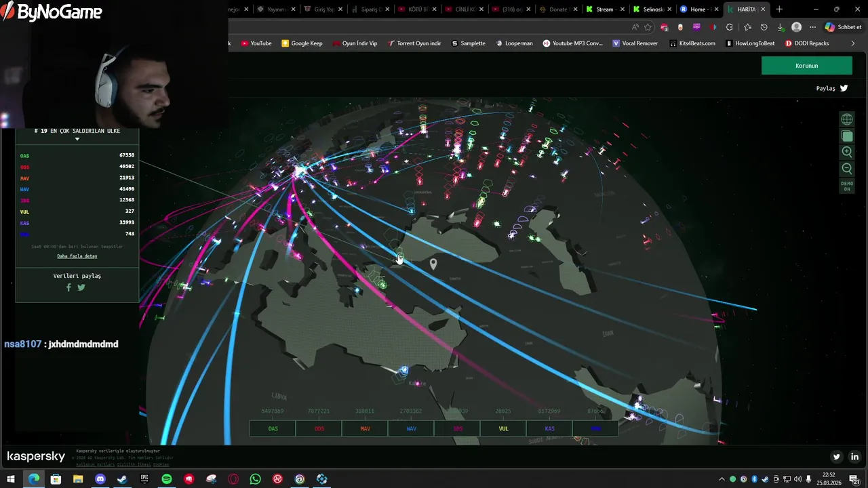Image resolution: width=868 pixels, height=488 pixels.
Task: Open the Vocal Remover bookmark
Action: pos(635,43)
